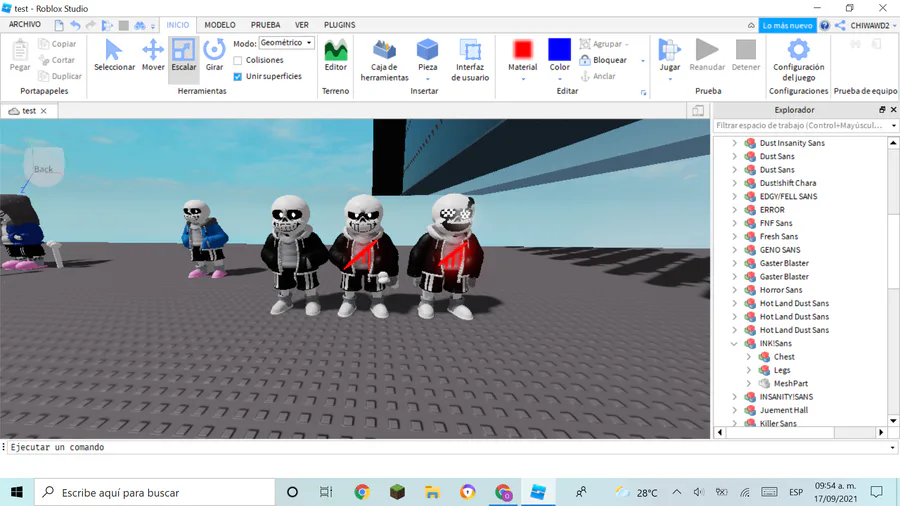
Task: Click the new file icon near ARCHIVO
Action: pyautogui.click(x=59, y=25)
